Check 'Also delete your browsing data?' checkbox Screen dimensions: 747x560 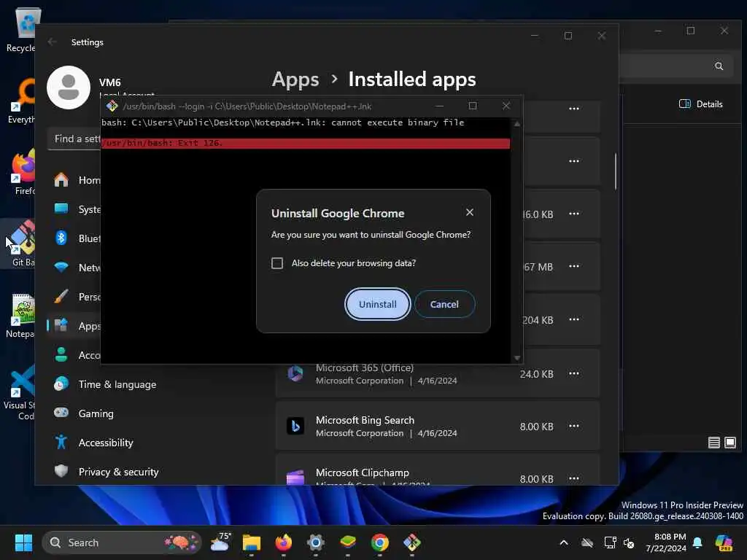pos(276,263)
